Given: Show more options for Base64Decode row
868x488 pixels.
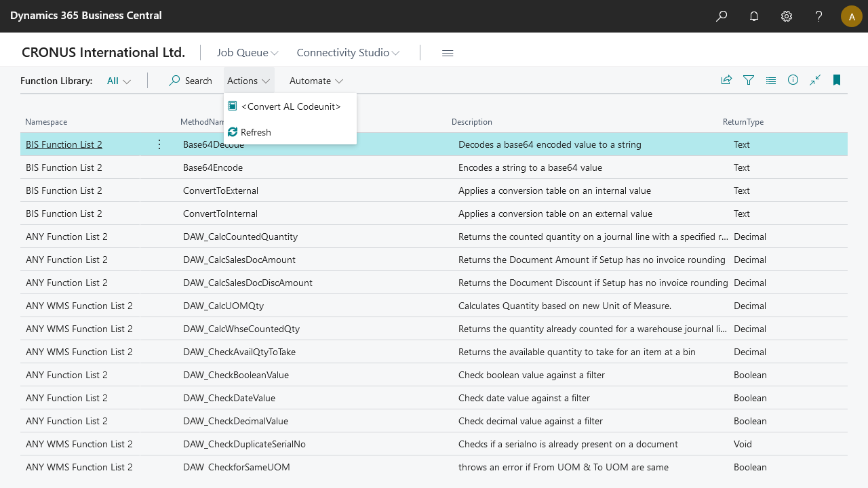Looking at the screenshot, I should point(159,144).
